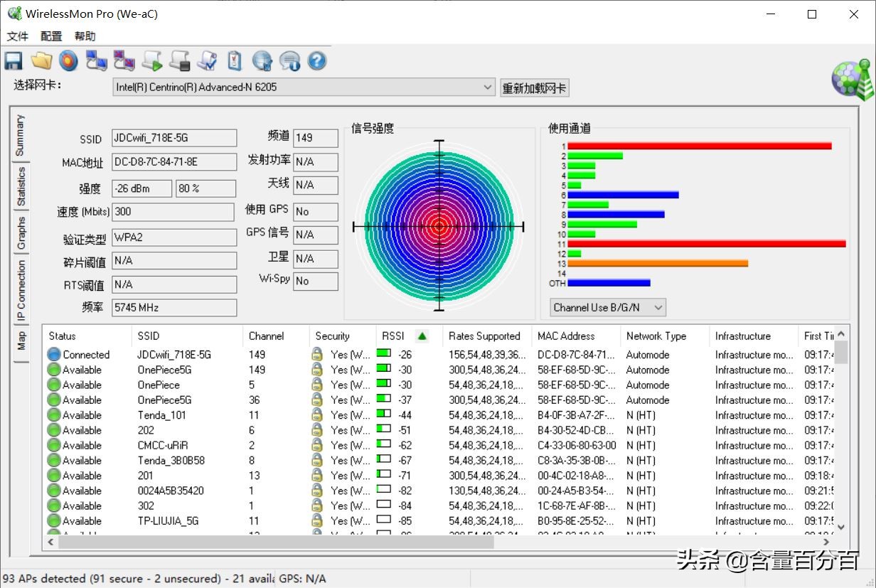Click the stop logging script icon
Image resolution: width=876 pixels, height=588 pixels.
[x=179, y=61]
